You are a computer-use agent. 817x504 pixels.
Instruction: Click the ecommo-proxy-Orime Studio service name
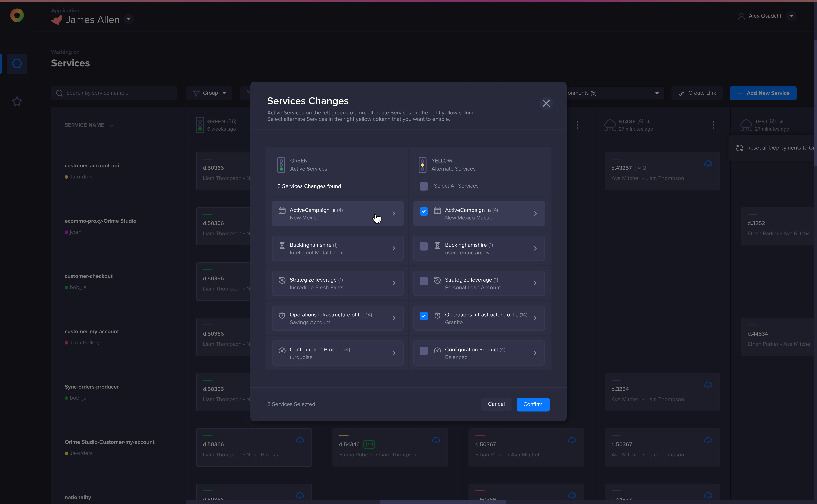point(100,221)
